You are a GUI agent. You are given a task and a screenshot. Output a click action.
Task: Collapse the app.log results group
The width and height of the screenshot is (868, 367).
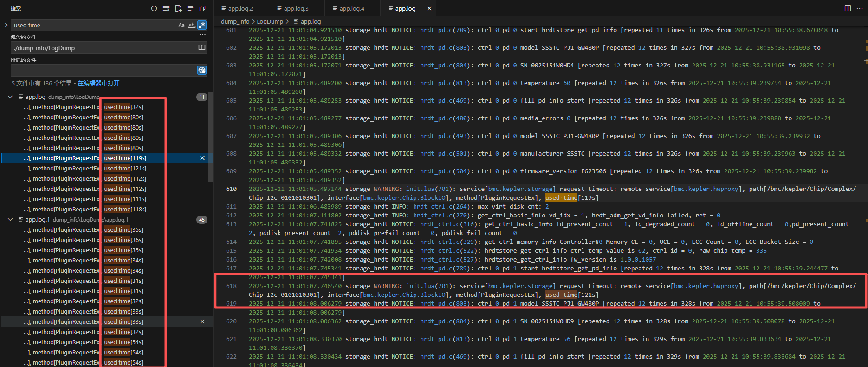pyautogui.click(x=10, y=97)
